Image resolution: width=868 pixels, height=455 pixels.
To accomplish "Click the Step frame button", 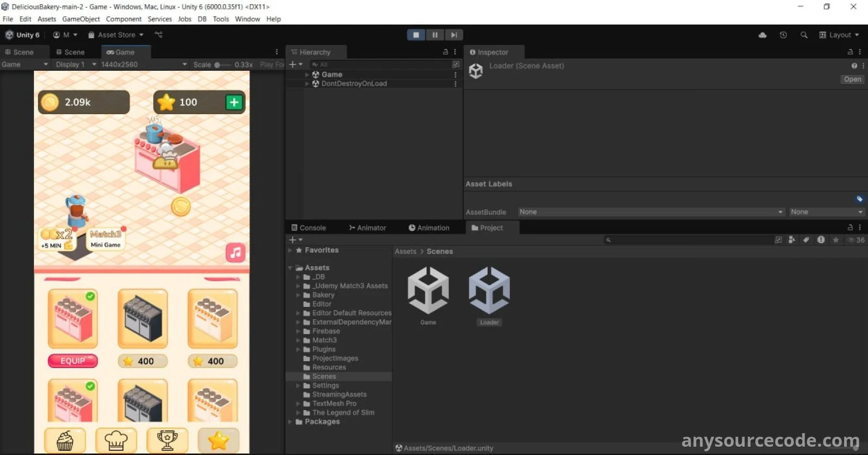I will 454,35.
